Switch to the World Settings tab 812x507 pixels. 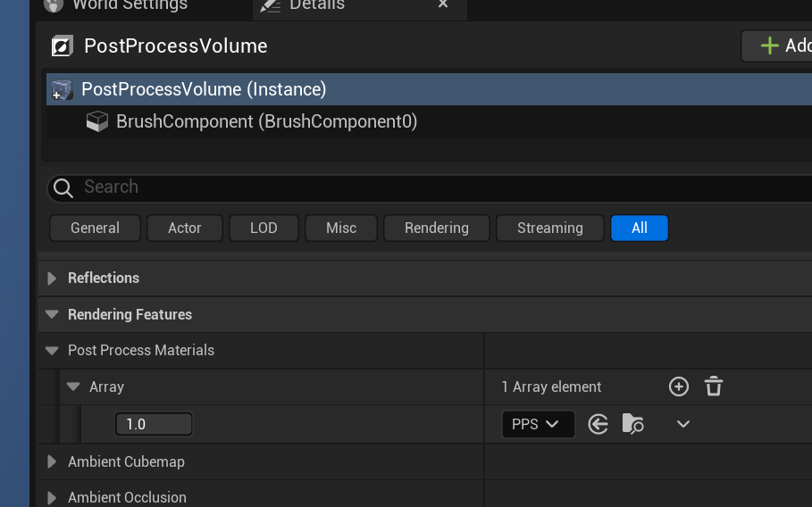[x=128, y=5]
